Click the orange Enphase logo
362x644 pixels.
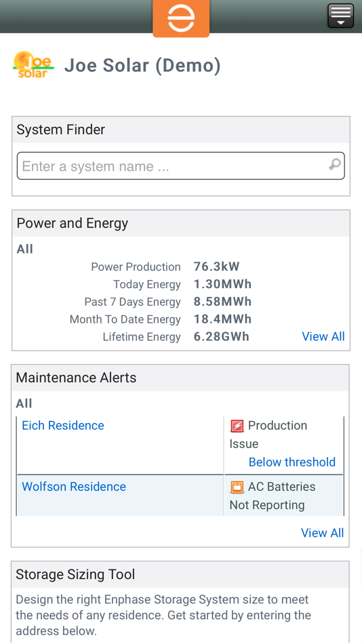181,18
